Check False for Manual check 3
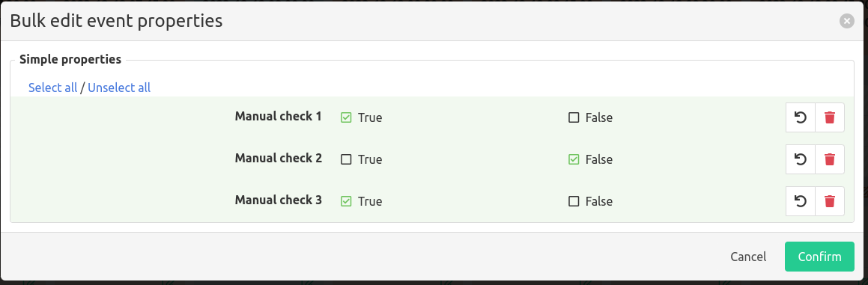This screenshot has height=285, width=868. (574, 201)
